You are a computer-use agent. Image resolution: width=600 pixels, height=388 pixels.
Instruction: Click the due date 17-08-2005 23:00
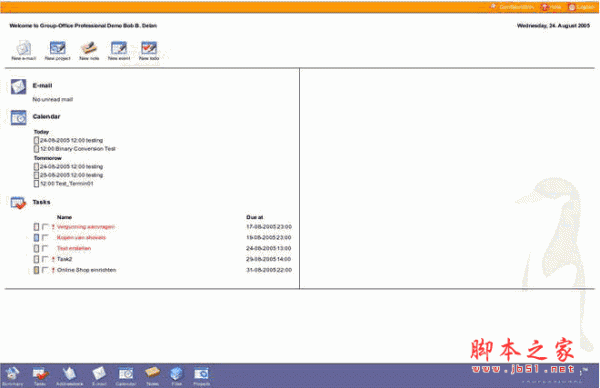click(x=269, y=227)
